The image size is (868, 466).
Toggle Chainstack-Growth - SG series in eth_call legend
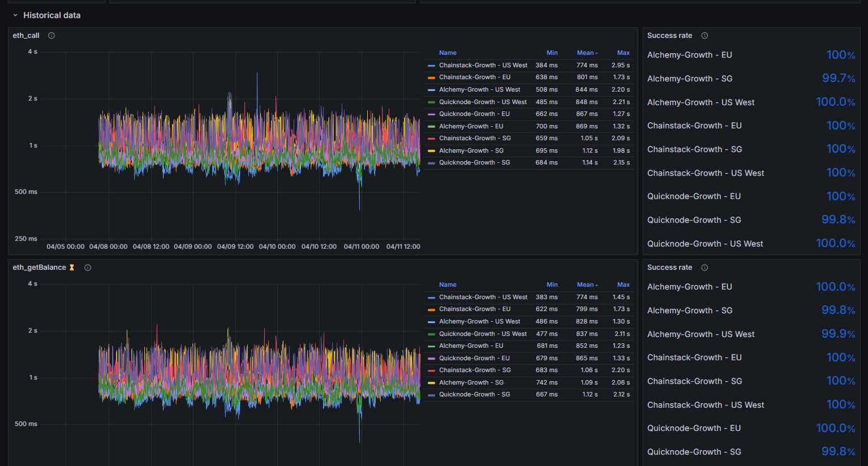[475, 138]
